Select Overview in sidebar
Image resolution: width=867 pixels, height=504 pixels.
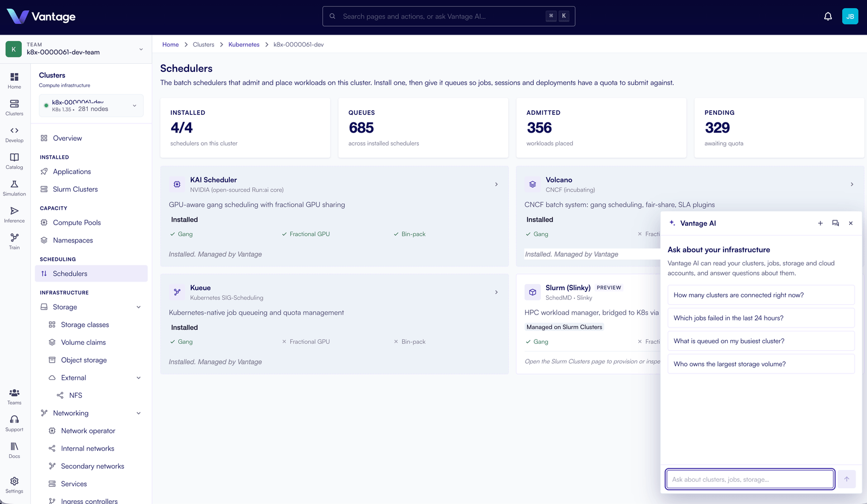pyautogui.click(x=91, y=139)
